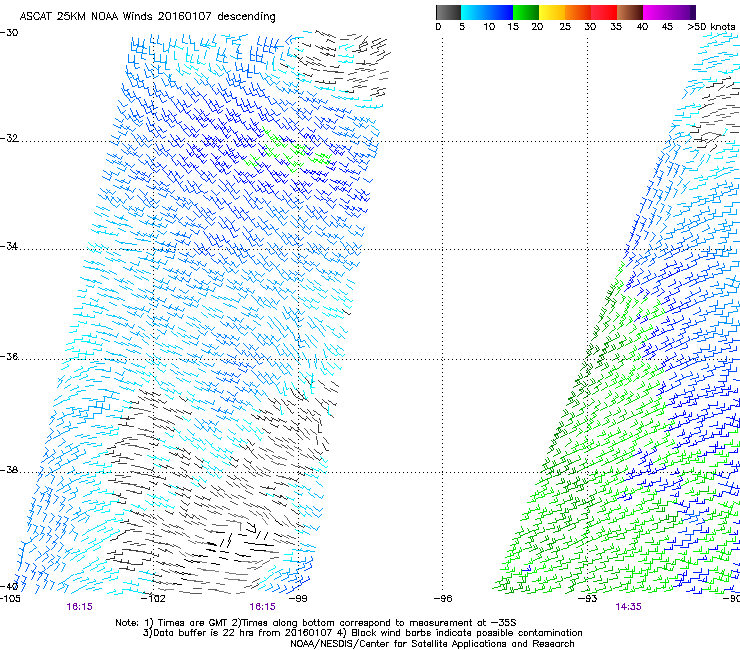Image resolution: width=740 pixels, height=650 pixels.
Task: Click the 16:15 time label between -105 and -102
Action: click(x=79, y=607)
